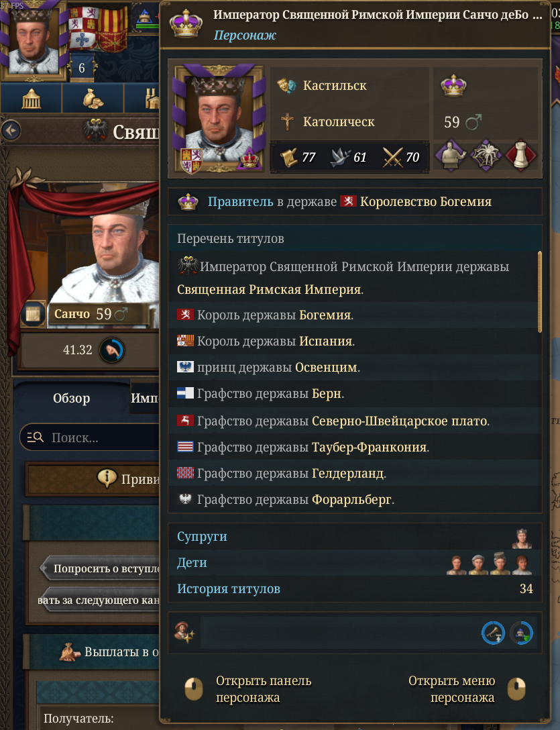Screen dimensions: 560x730
Task: Click the spider web trait icon
Action: click(486, 156)
